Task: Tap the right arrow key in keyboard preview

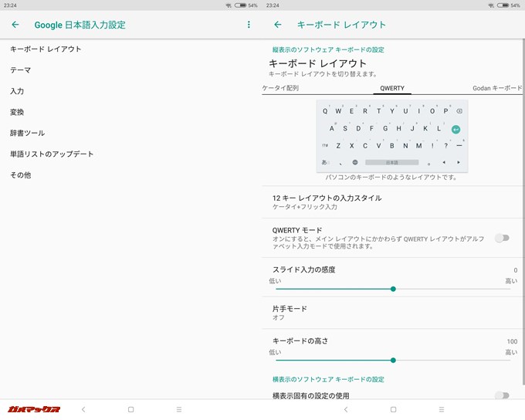Action: pos(459,162)
